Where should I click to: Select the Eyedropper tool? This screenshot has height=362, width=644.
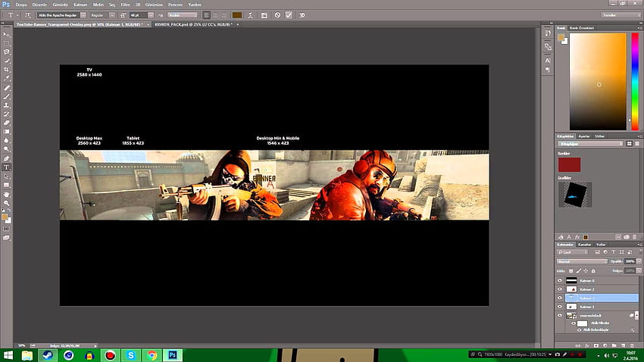tap(7, 78)
